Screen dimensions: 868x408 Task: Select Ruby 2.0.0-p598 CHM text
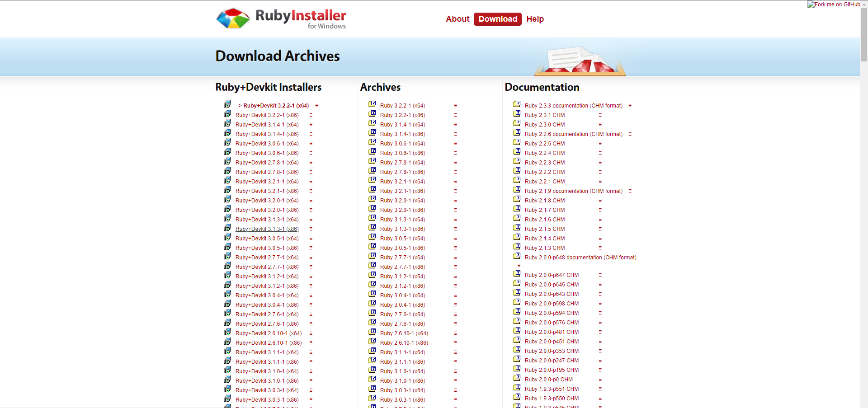click(x=552, y=304)
